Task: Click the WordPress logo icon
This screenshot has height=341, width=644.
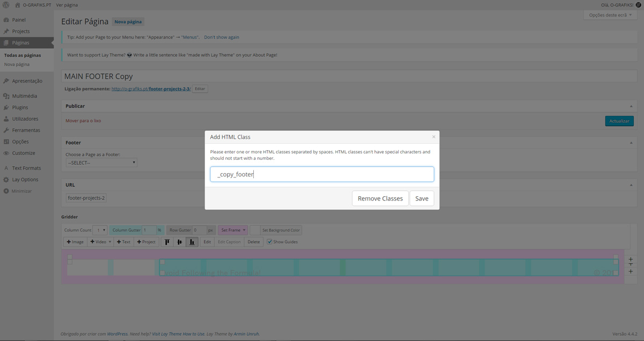Action: (6, 5)
